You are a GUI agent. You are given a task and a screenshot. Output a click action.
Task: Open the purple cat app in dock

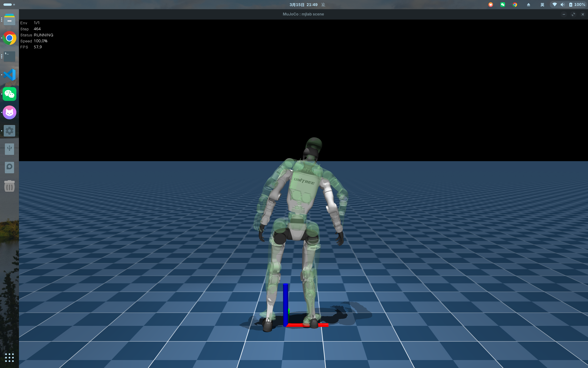[x=9, y=112]
